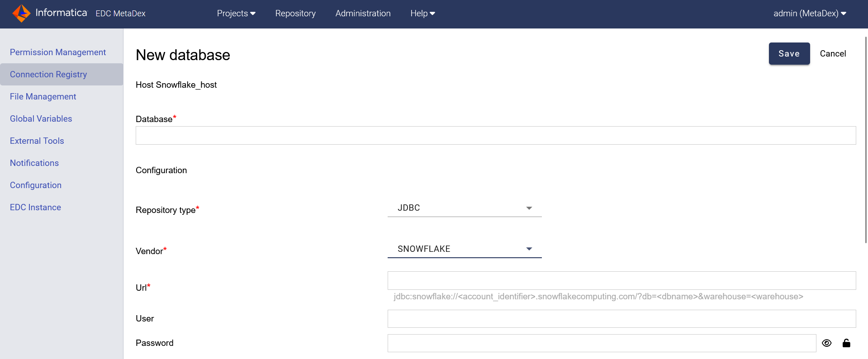Screen dimensions: 868x359
Task: Expand the Help dropdown menu
Action: pos(422,14)
